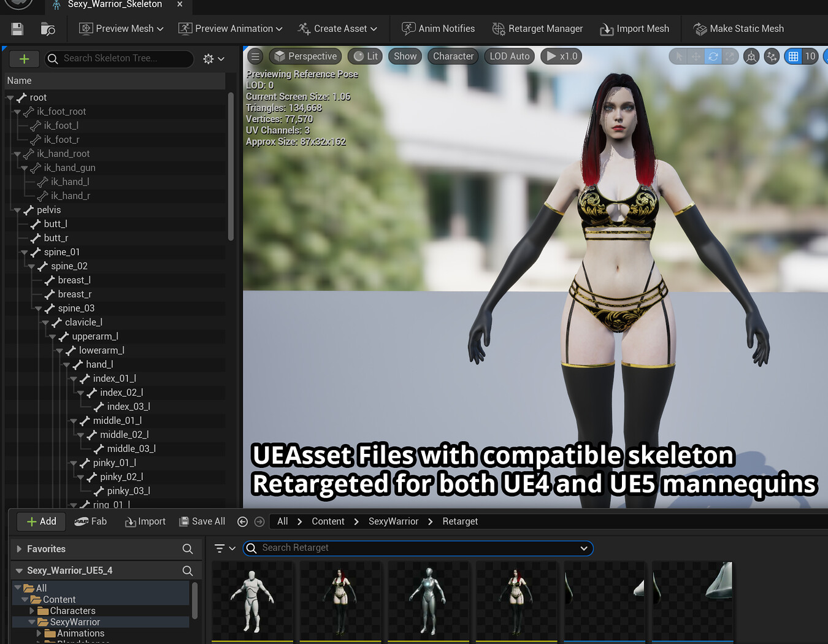Viewport: 828px width, 644px height.
Task: Search within Favorites using magnifier icon
Action: [188, 549]
